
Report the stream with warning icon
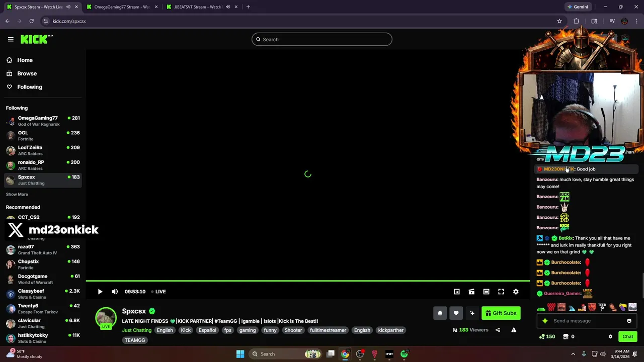point(514,330)
